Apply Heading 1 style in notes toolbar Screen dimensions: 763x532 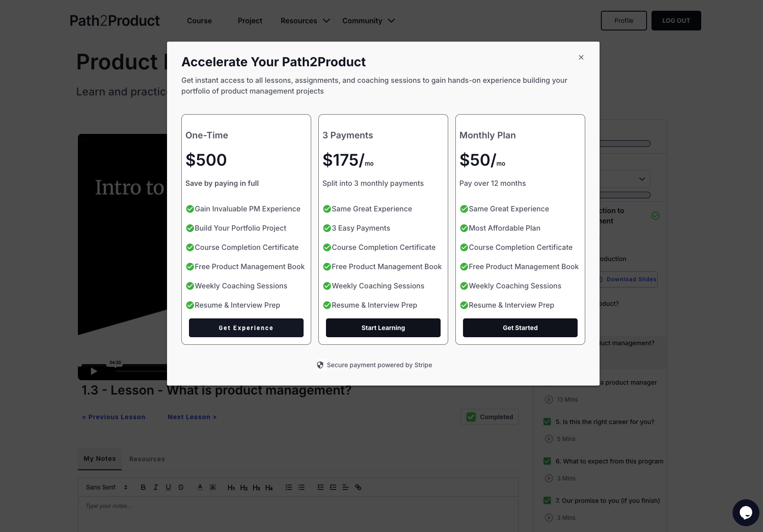pyautogui.click(x=231, y=488)
